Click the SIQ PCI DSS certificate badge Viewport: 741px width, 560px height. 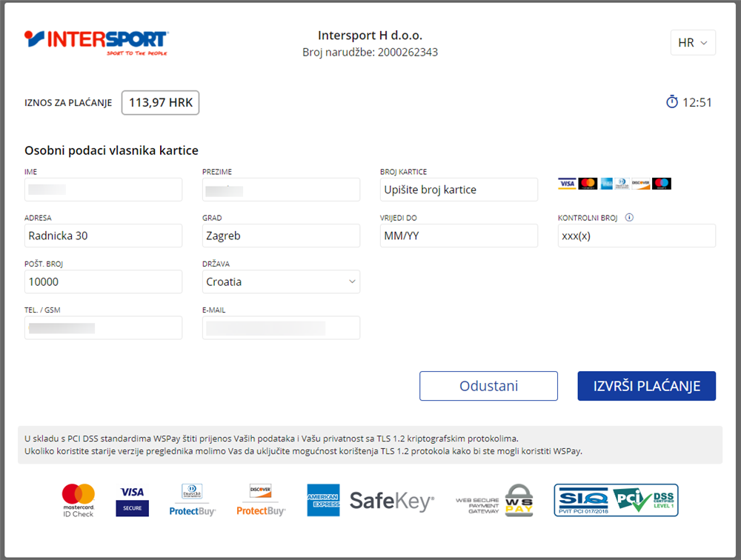[x=617, y=500]
